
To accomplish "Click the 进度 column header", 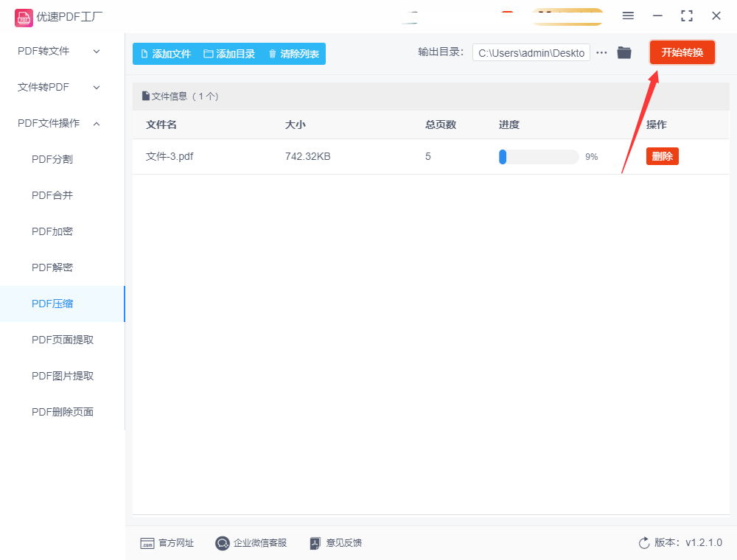I will coord(509,125).
